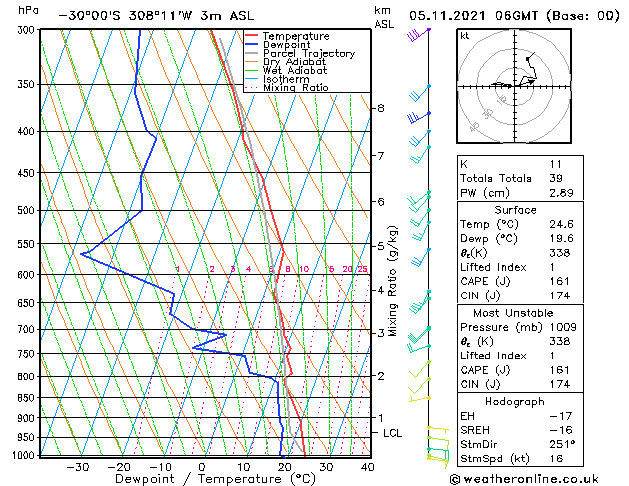
Task: Click the PW (cm) value 2.89
Action: pos(561,193)
